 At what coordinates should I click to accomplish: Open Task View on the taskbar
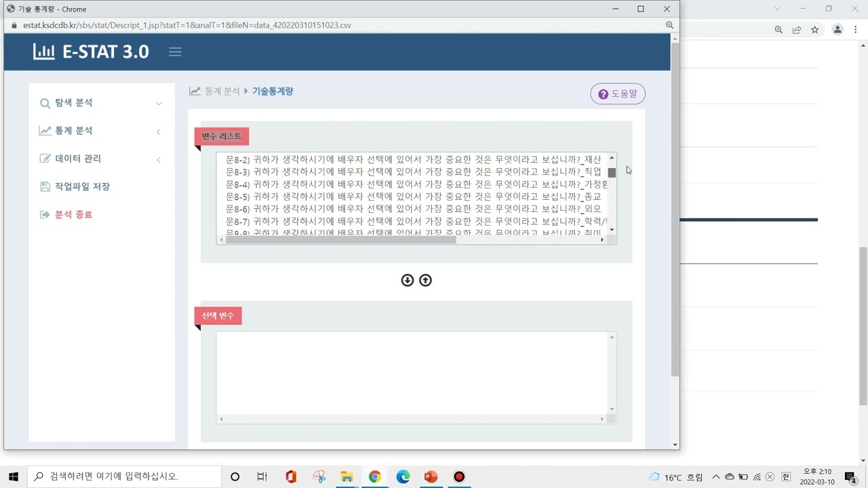click(x=262, y=476)
